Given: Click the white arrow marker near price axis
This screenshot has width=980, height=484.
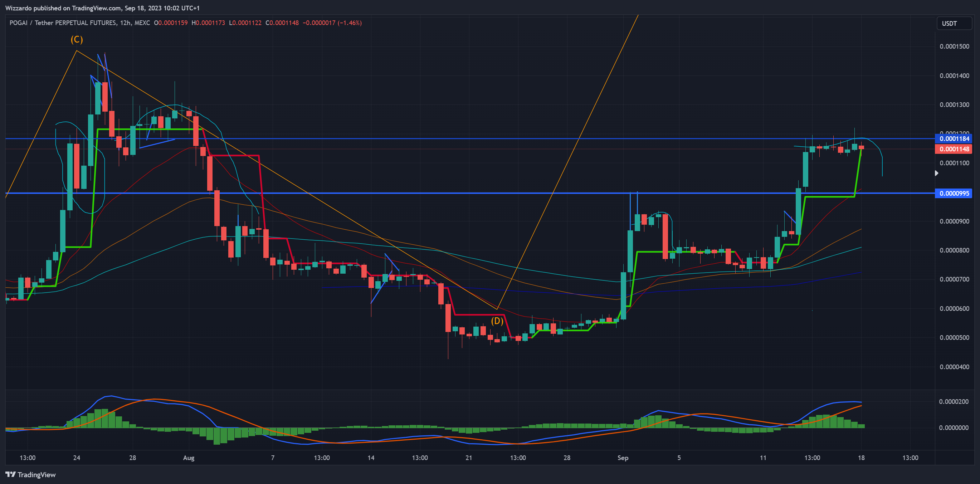Looking at the screenshot, I should (x=937, y=173).
